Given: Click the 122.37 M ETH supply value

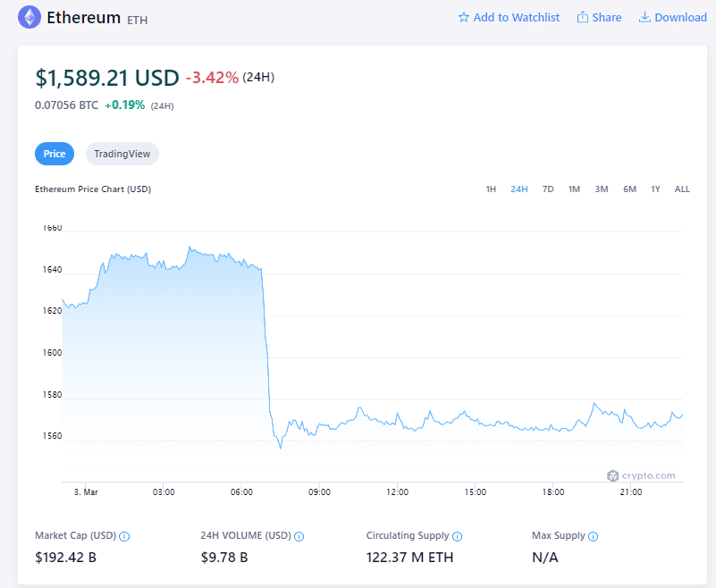Looking at the screenshot, I should point(409,558).
